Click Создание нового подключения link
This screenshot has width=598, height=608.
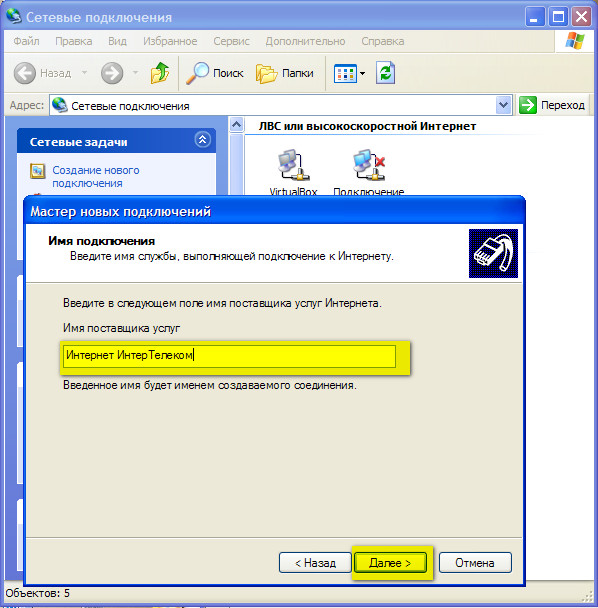tap(96, 176)
